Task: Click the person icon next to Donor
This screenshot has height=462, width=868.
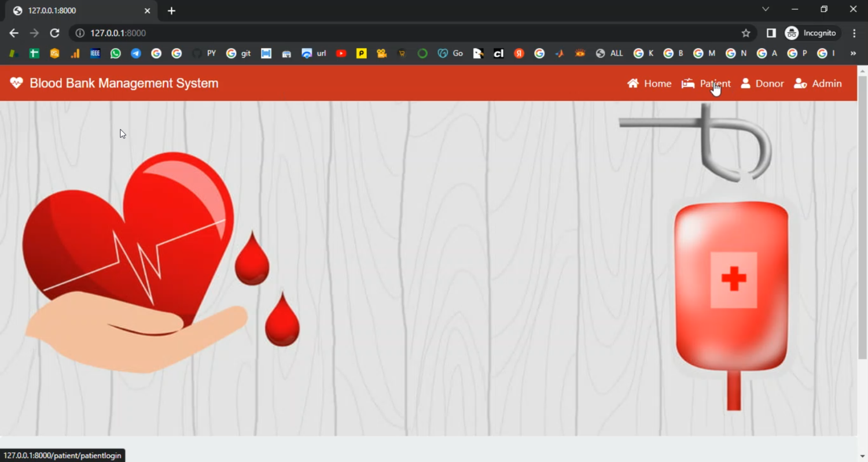Action: [x=745, y=83]
